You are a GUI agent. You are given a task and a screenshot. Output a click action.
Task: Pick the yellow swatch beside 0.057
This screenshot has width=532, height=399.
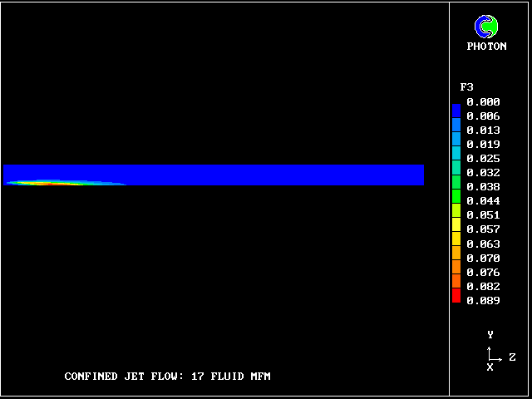click(456, 226)
